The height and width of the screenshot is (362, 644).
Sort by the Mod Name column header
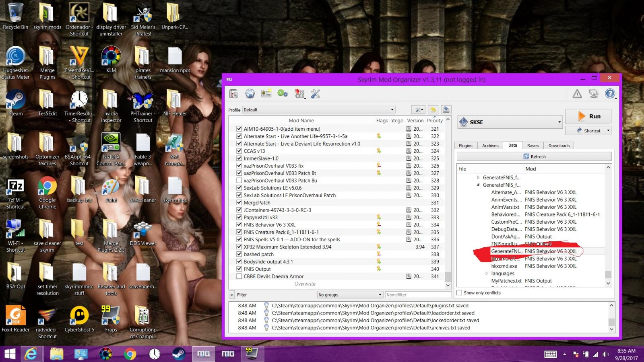click(x=301, y=120)
